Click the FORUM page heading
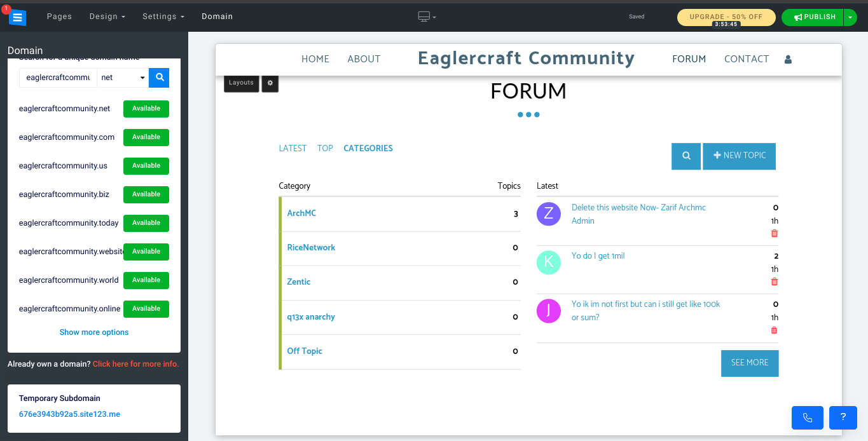Image resolution: width=868 pixels, height=441 pixels. point(528,92)
